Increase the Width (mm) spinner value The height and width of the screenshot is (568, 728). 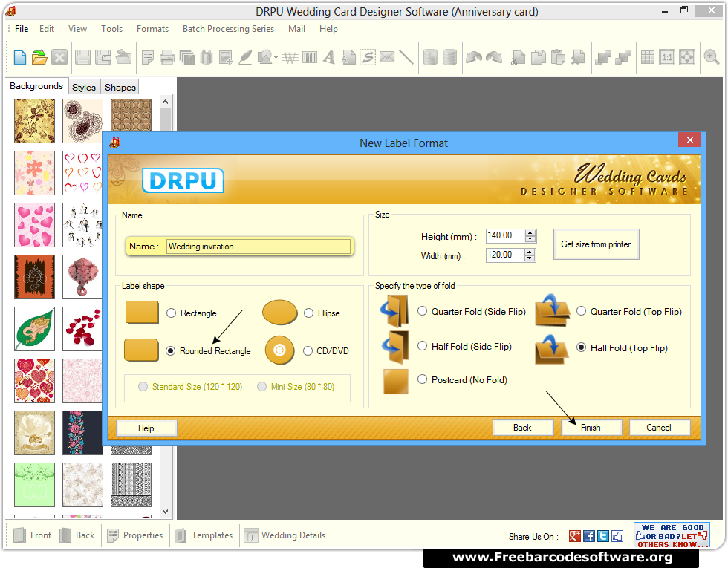click(x=530, y=252)
